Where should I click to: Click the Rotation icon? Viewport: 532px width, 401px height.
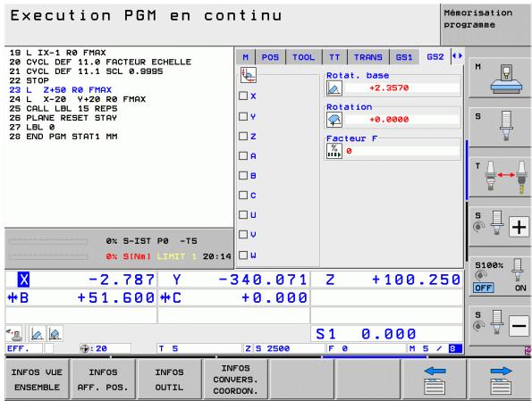coord(334,120)
